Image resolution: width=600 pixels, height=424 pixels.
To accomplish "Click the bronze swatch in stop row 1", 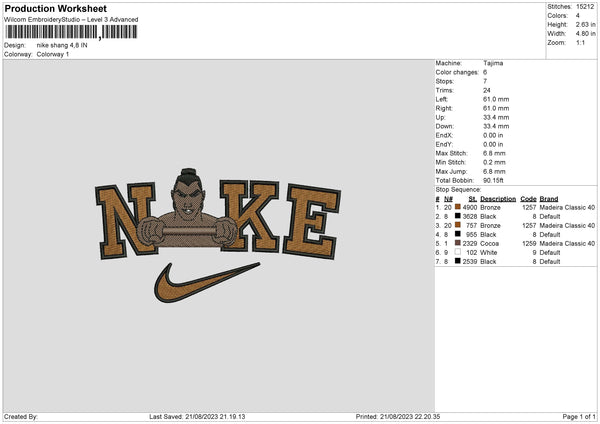I will [457, 207].
